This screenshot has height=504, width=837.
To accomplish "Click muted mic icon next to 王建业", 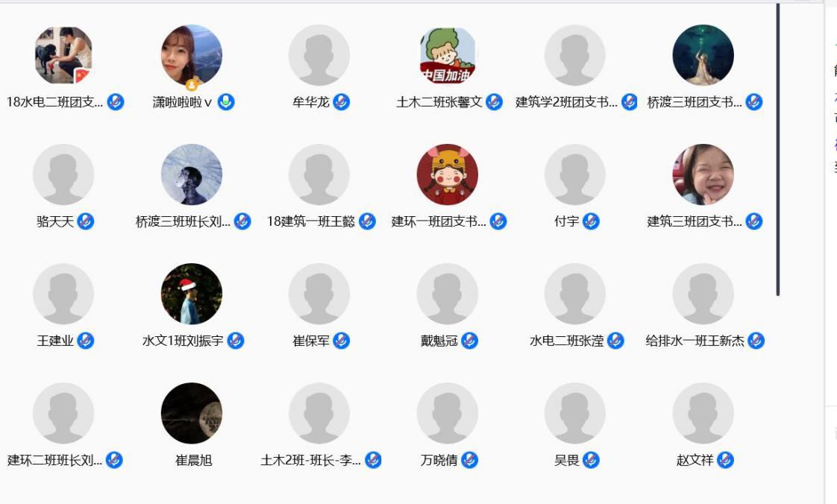I will click(x=86, y=341).
